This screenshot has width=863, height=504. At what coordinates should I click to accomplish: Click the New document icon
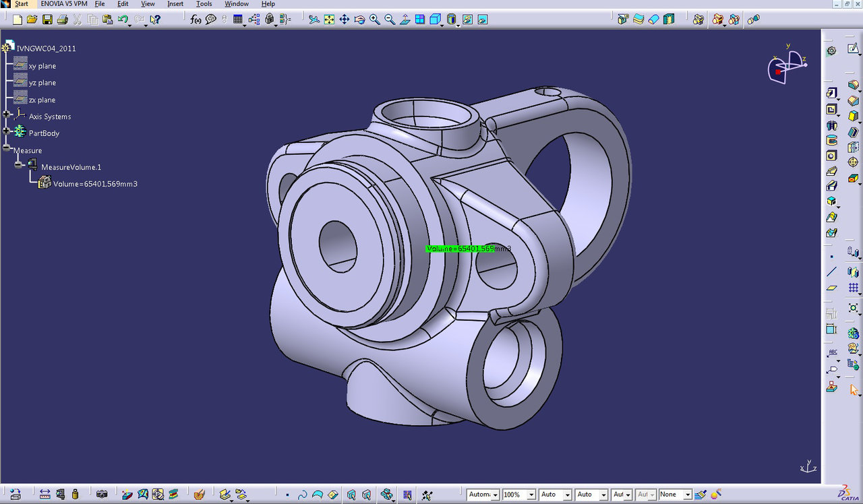tap(18, 20)
